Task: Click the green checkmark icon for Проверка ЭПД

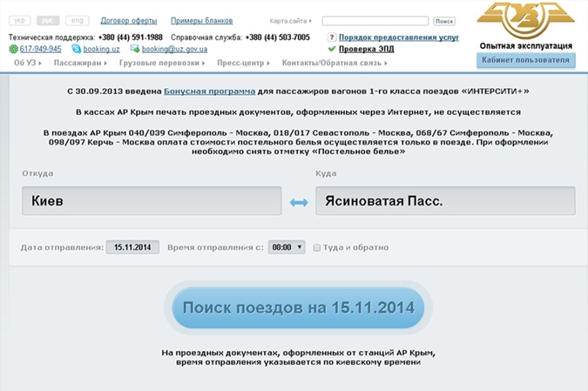Action: tap(331, 50)
